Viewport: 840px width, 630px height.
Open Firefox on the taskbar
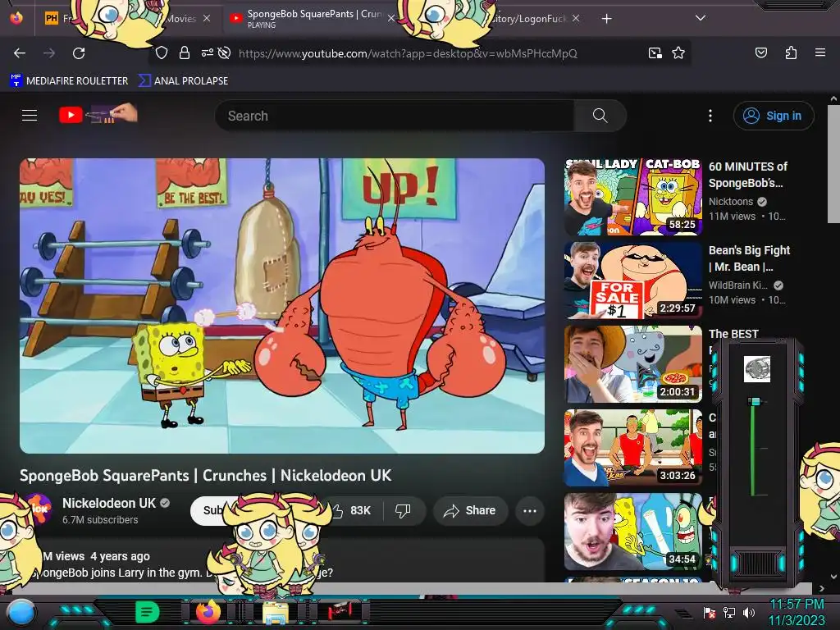coord(208,611)
